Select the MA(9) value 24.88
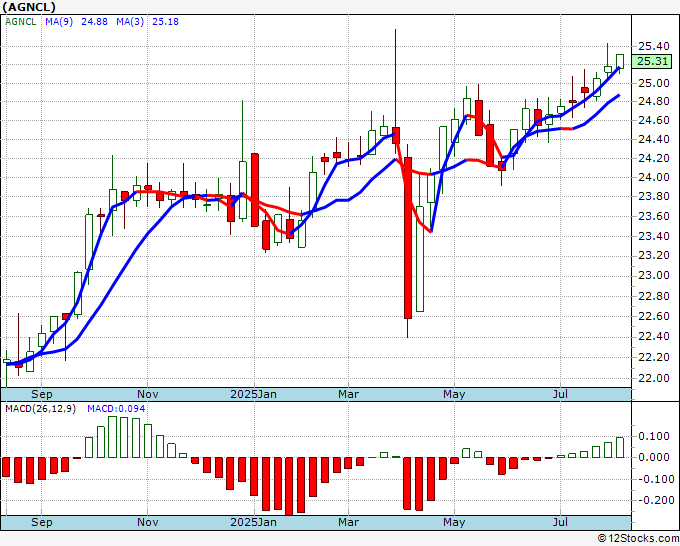Image resolution: width=680 pixels, height=546 pixels. pyautogui.click(x=95, y=22)
